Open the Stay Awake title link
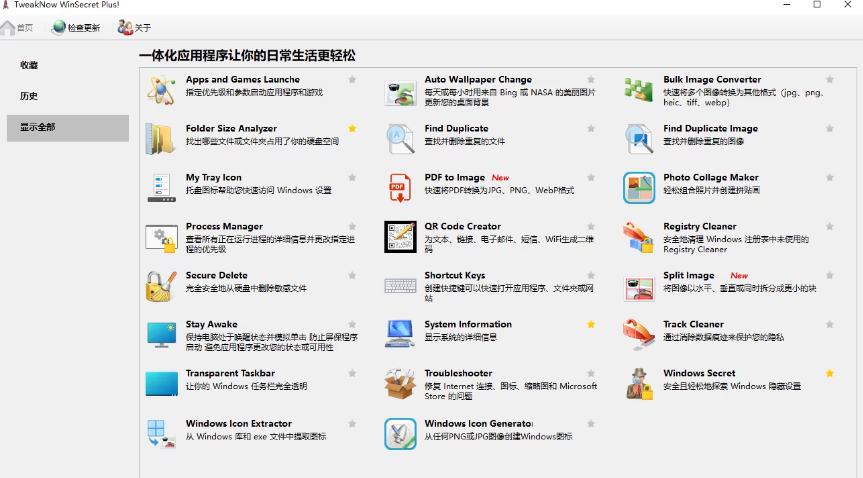Screen dimensions: 863x478 tap(211, 324)
